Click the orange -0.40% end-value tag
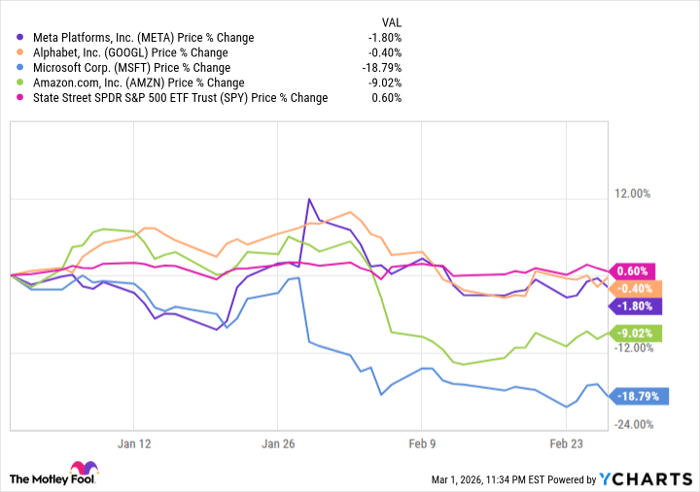This screenshot has width=700, height=492. coord(633,288)
